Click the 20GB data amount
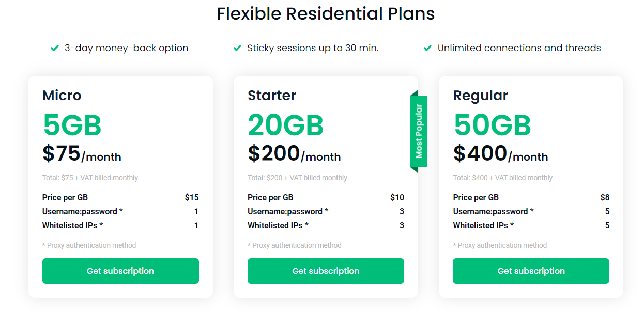The height and width of the screenshot is (315, 644). [x=286, y=125]
